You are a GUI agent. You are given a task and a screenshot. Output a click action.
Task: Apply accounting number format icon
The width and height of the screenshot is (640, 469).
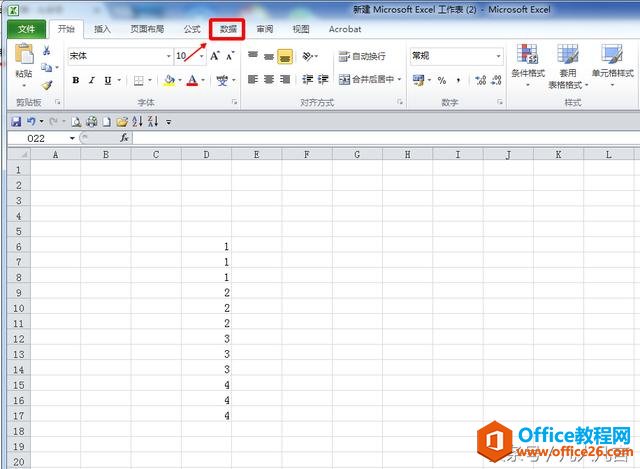418,80
